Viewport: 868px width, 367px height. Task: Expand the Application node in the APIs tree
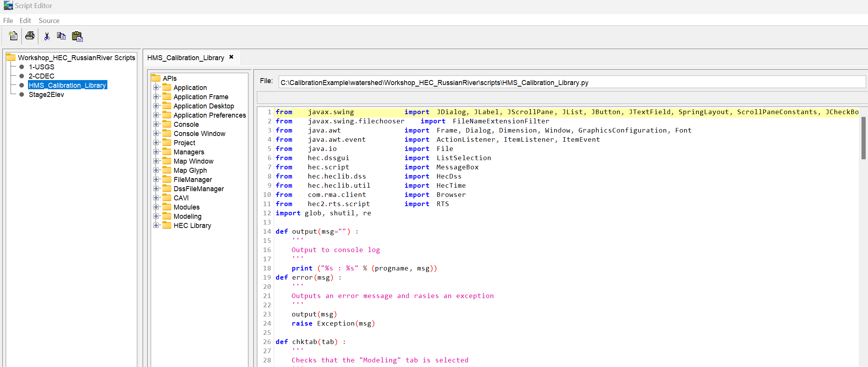click(x=156, y=87)
